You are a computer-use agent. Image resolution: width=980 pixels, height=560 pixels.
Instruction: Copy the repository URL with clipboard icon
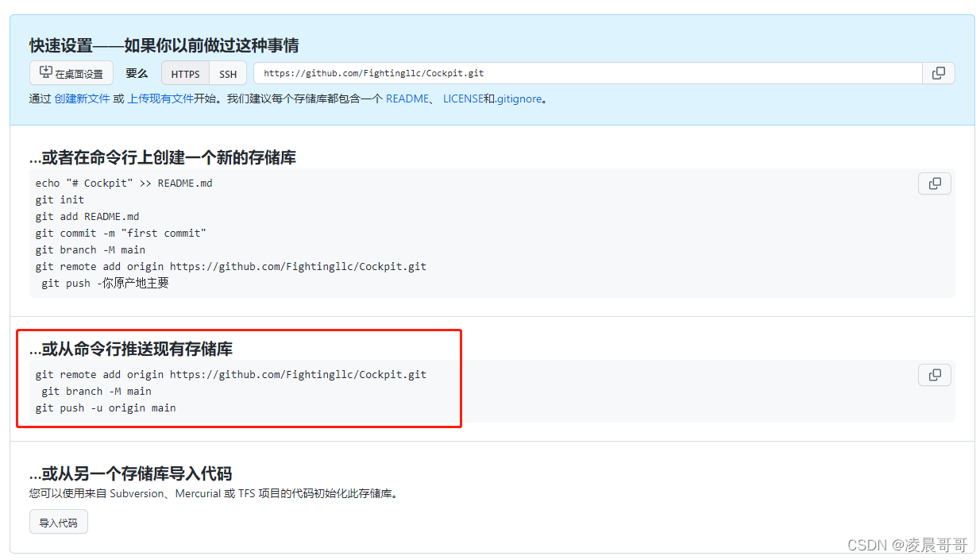[938, 73]
